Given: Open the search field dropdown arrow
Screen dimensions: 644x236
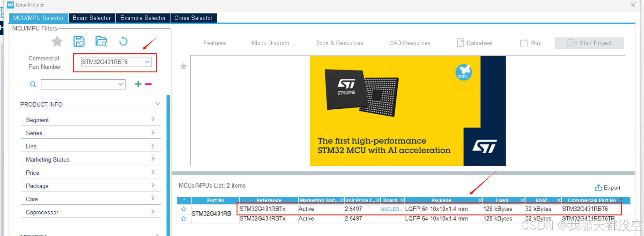Looking at the screenshot, I should (x=121, y=84).
